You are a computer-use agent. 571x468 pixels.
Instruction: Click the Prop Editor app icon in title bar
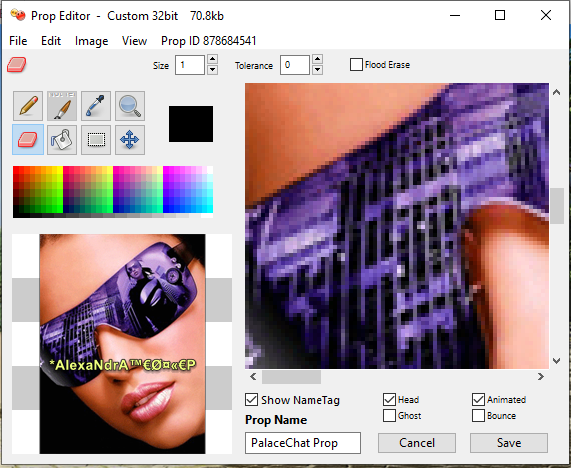pos(18,15)
